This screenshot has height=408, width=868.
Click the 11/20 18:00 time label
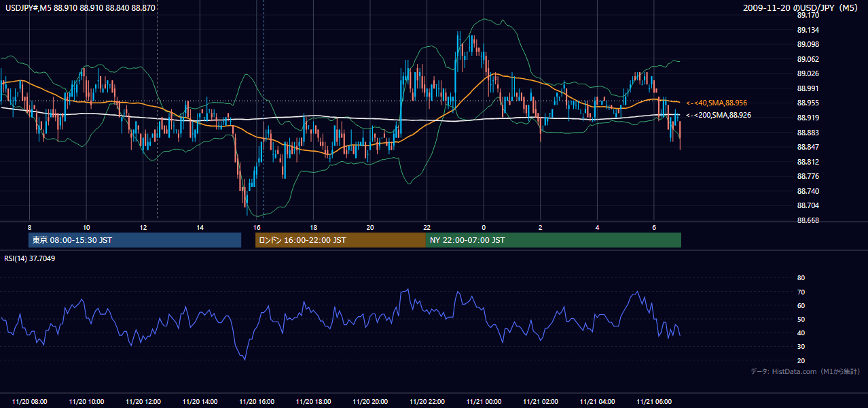click(313, 402)
